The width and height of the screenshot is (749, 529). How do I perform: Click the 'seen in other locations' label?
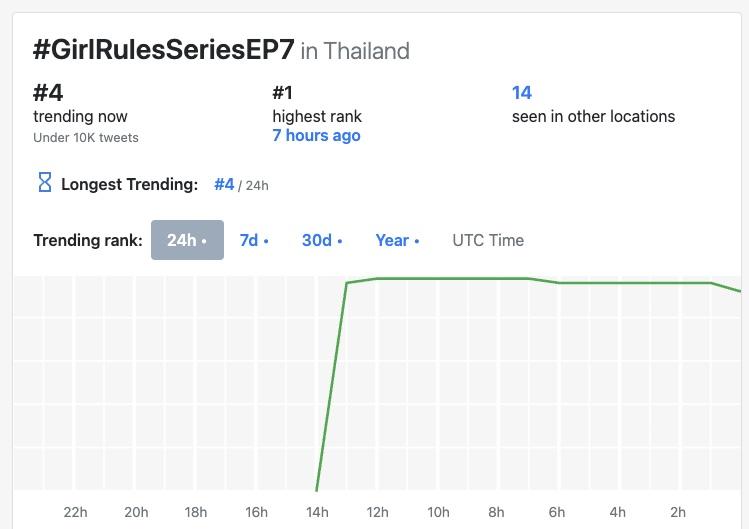[593, 116]
